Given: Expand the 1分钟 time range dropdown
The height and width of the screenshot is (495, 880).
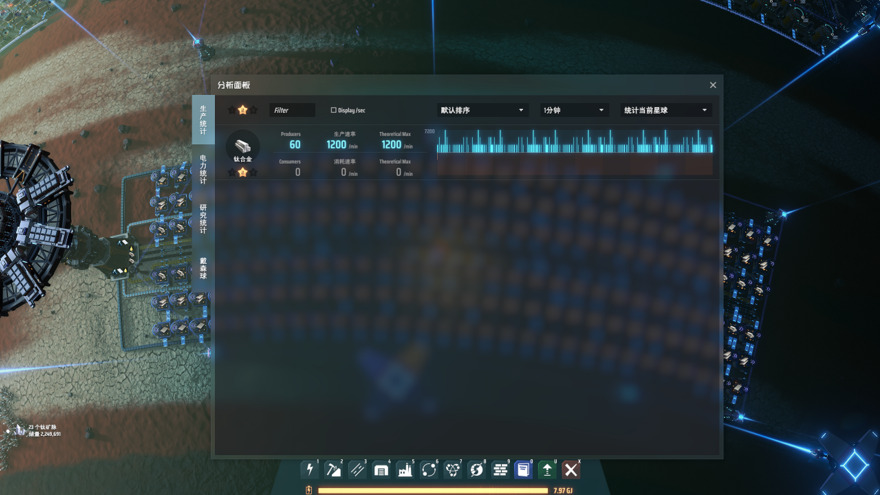Looking at the screenshot, I should pos(574,110).
